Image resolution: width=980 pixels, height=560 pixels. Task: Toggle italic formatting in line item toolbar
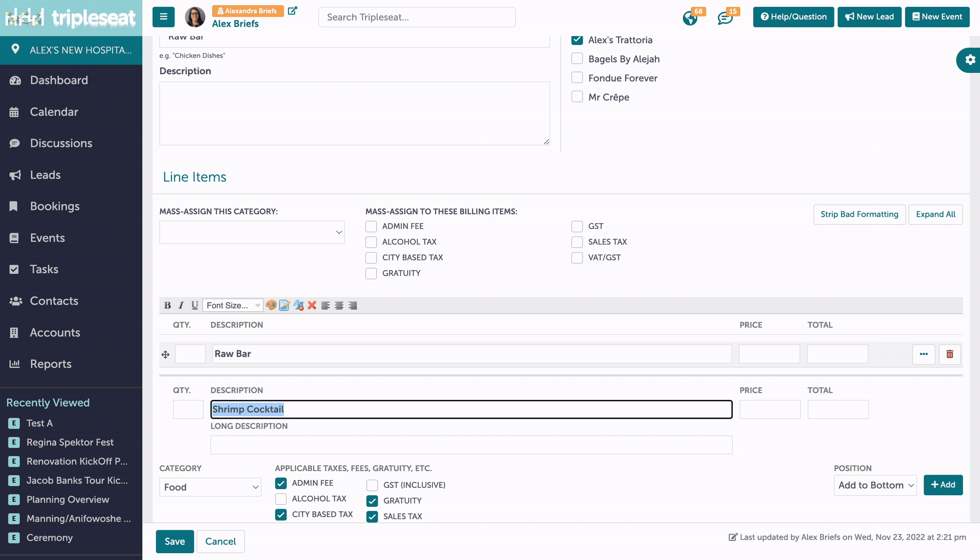[181, 305]
